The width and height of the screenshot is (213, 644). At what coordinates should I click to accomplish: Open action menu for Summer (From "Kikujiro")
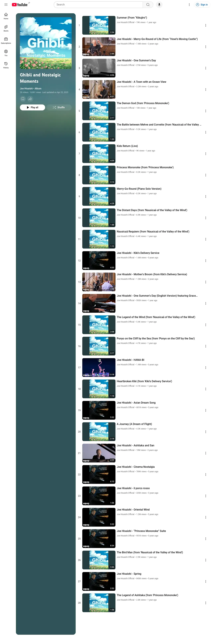click(206, 25)
